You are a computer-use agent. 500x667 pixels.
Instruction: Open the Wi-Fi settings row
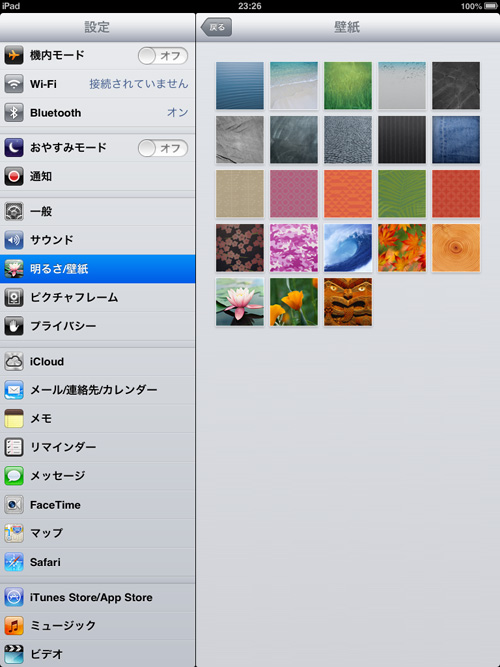[x=97, y=84]
